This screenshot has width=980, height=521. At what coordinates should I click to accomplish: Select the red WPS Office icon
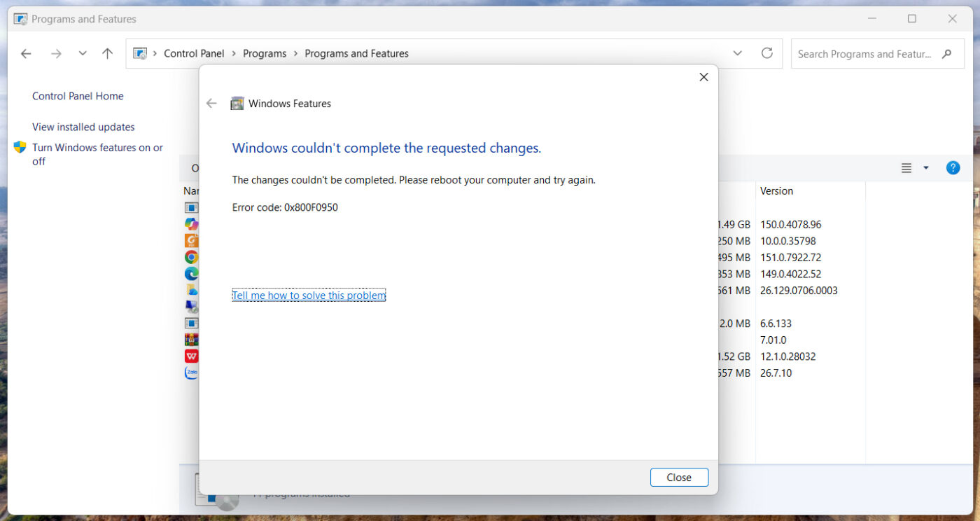click(191, 356)
